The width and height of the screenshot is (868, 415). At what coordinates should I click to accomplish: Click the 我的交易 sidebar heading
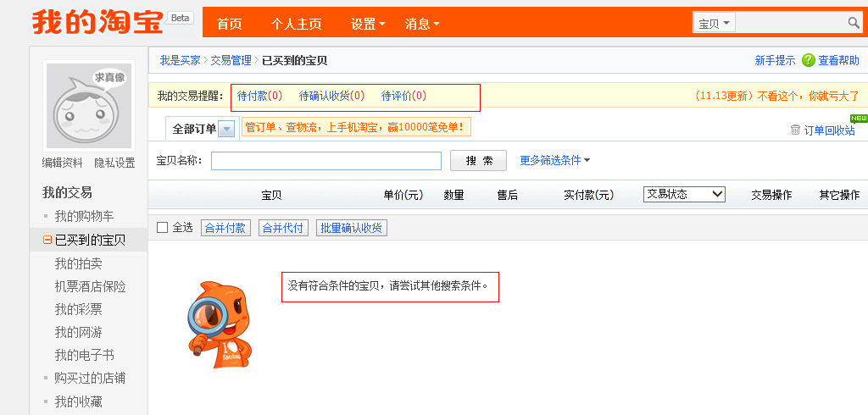68,192
